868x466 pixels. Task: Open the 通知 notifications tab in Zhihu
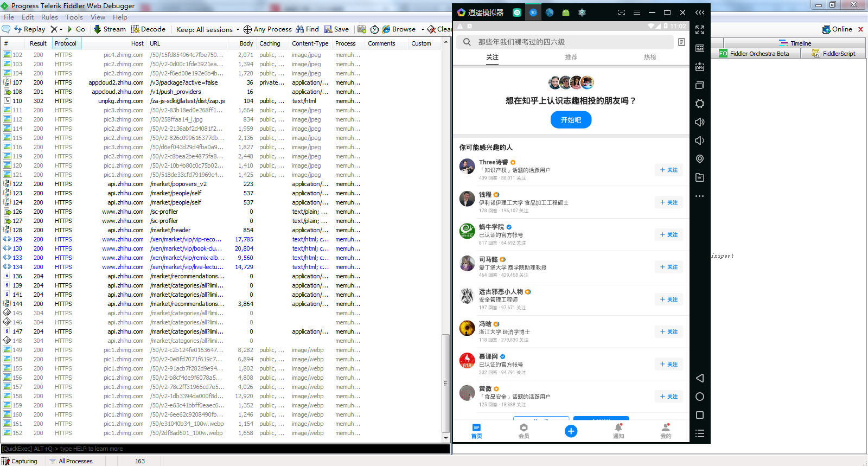click(618, 432)
